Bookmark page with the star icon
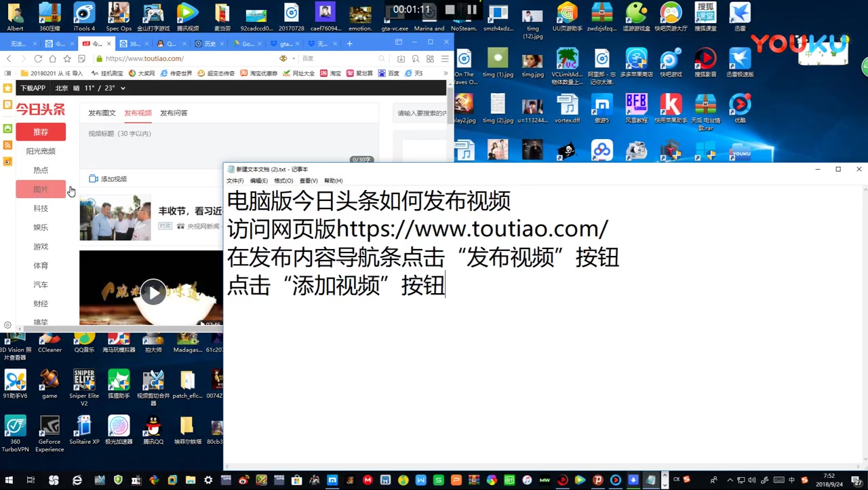This screenshot has width=868, height=490. (67, 59)
